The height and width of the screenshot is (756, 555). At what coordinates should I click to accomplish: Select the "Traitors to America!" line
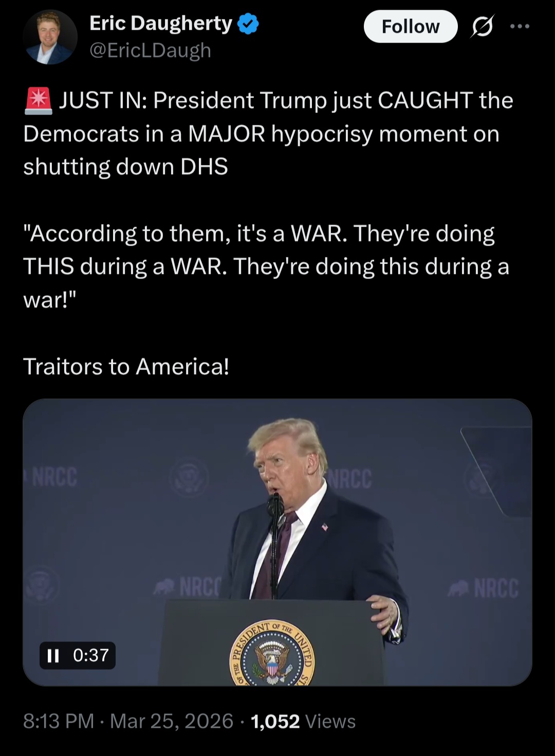tap(126, 366)
